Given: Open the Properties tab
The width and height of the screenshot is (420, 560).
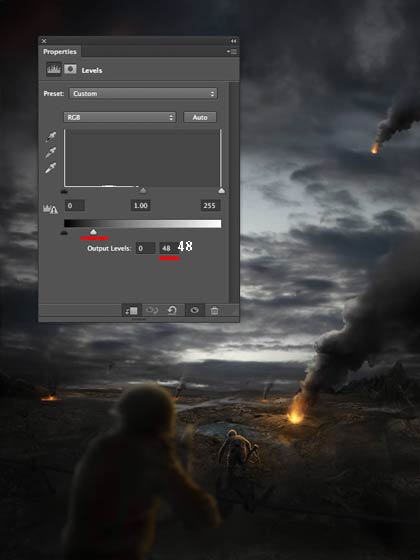Looking at the screenshot, I should (60, 51).
